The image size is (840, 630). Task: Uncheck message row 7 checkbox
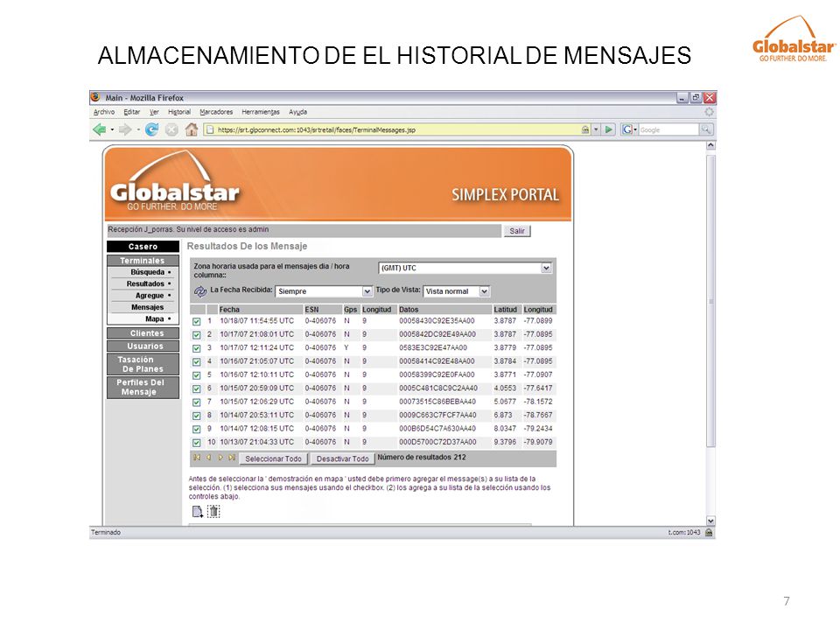(x=197, y=402)
